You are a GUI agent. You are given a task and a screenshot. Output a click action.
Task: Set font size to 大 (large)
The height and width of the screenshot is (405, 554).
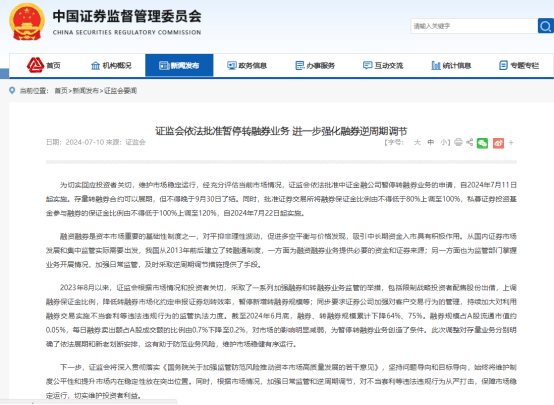coord(417,142)
